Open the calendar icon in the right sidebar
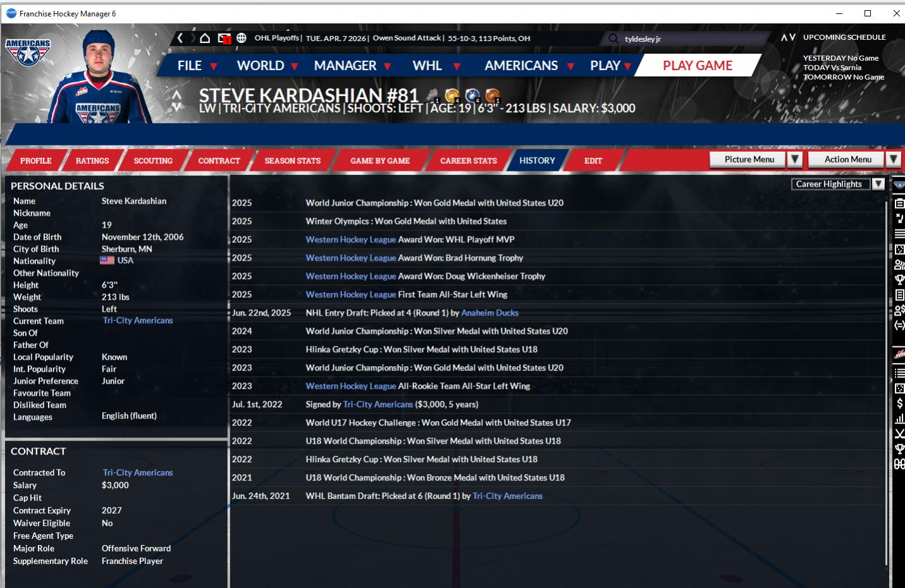This screenshot has height=588, width=905. pos(899,203)
